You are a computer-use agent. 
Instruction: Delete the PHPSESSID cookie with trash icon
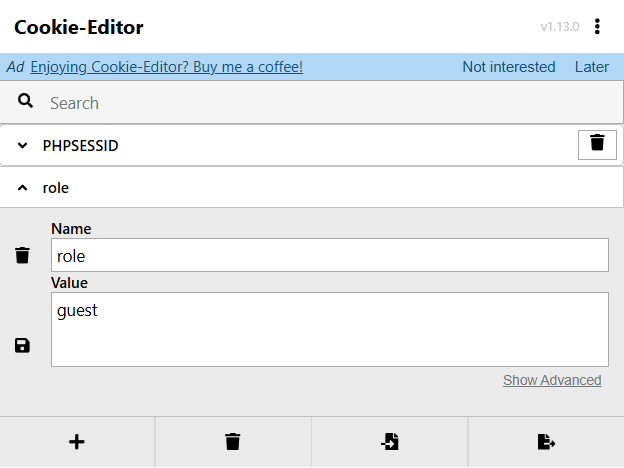[x=597, y=144]
